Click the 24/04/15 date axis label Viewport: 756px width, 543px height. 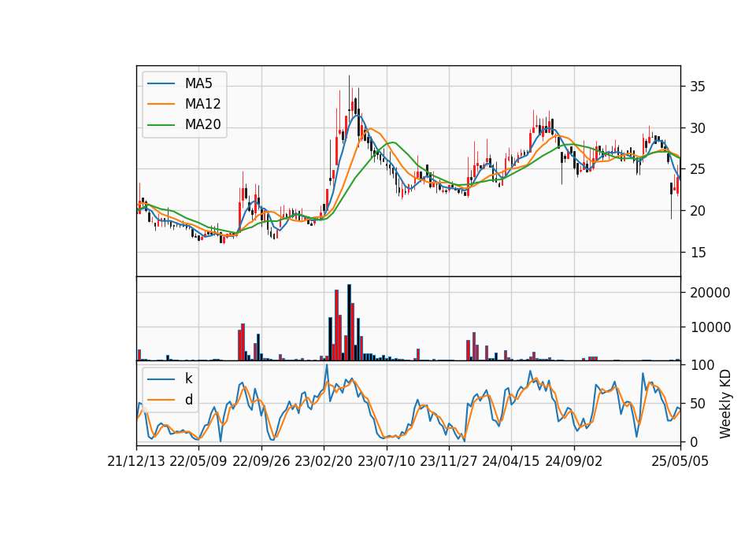click(x=511, y=461)
